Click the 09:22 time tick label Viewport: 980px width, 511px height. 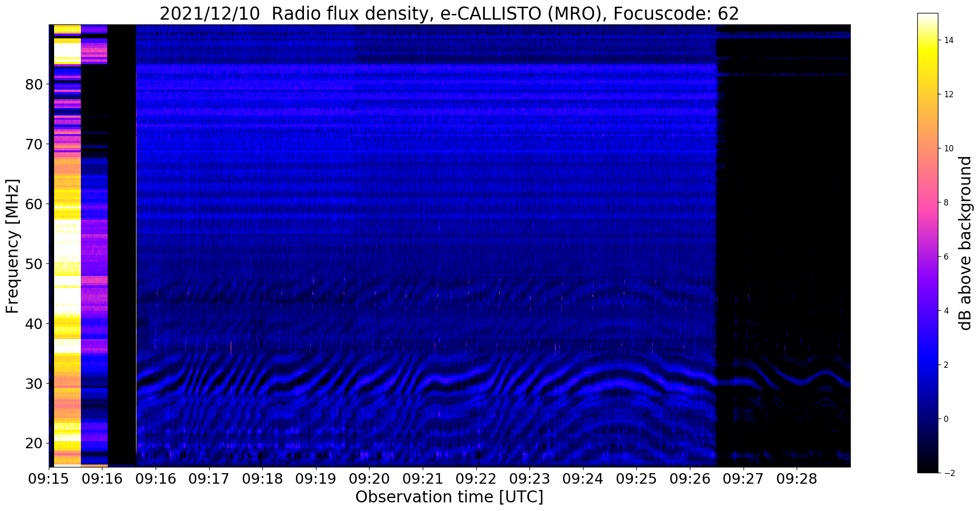[476, 479]
